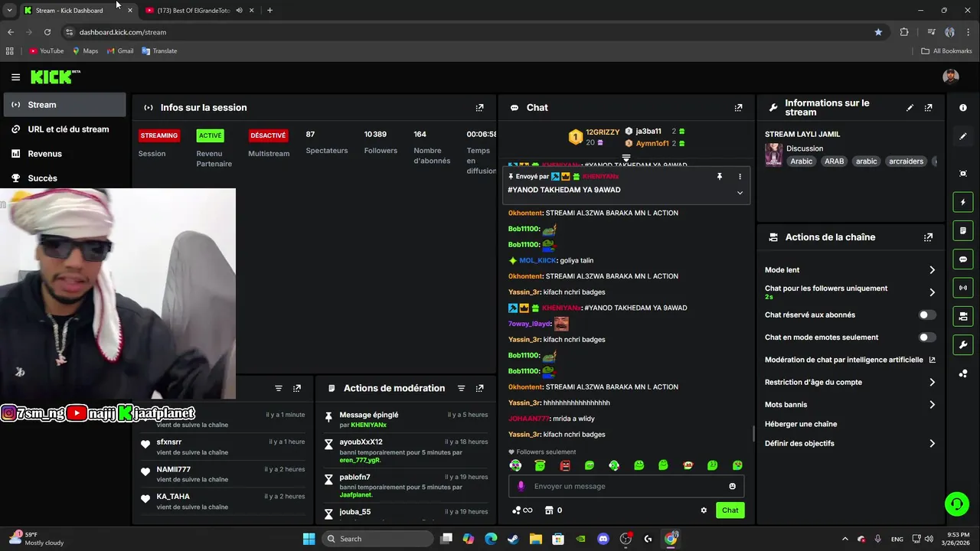
Task: Filter the Actions de modération list
Action: point(461,389)
